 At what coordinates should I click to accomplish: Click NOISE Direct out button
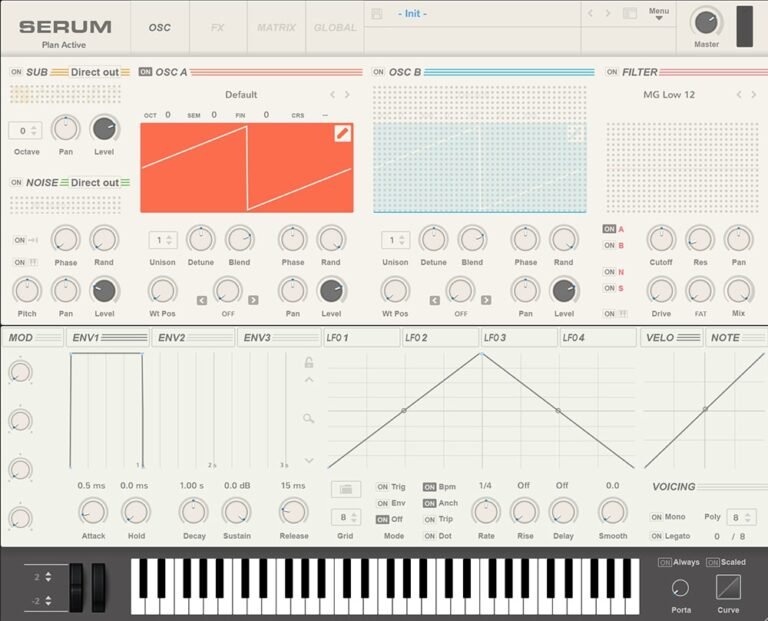coord(95,182)
